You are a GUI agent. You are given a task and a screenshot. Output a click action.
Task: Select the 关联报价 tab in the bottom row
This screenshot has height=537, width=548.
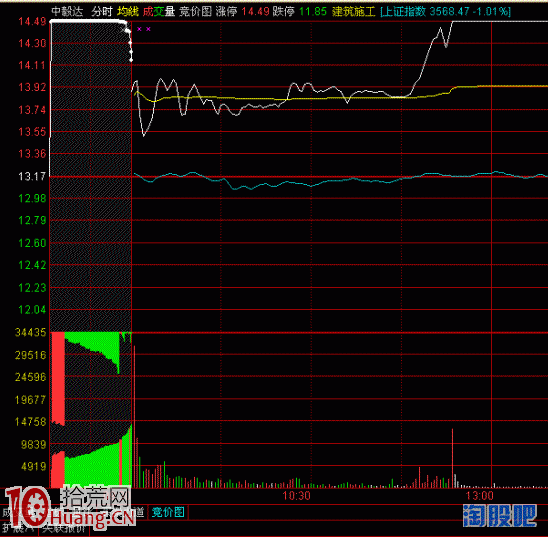coord(64,529)
